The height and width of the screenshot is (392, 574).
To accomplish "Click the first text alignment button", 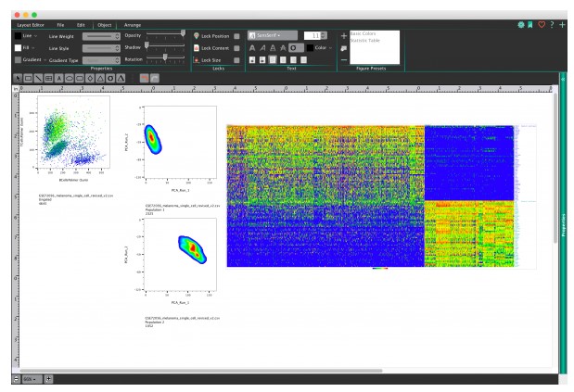I will (x=252, y=60).
